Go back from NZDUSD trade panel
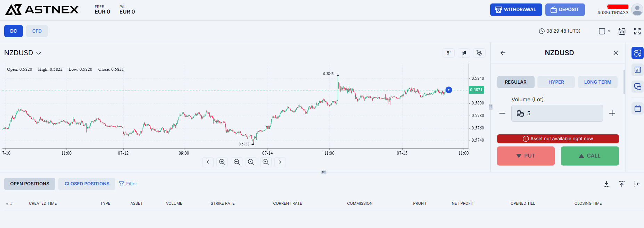Screen dimensions: 644x228 503,53
